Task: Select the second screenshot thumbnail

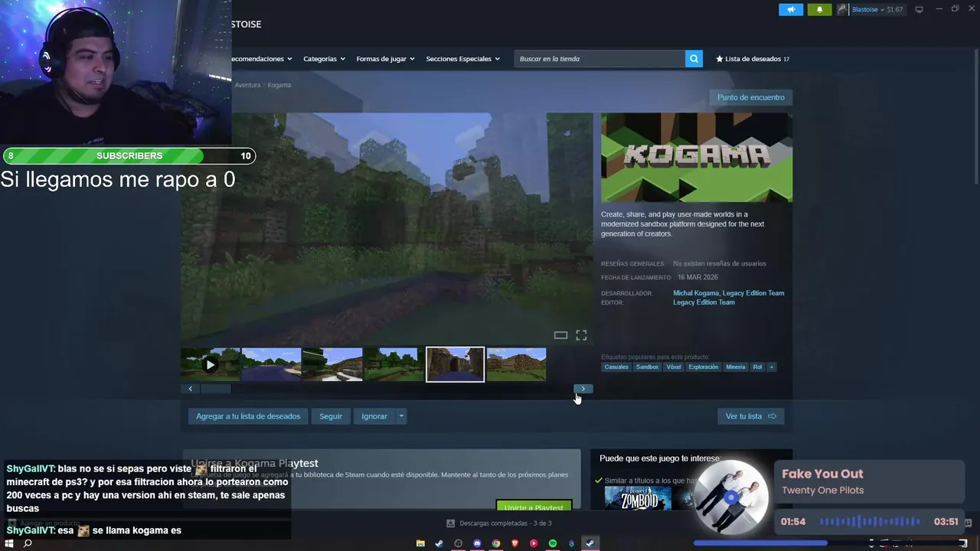Action: click(x=271, y=365)
